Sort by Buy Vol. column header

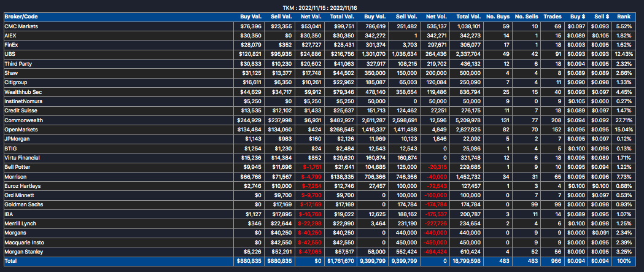coord(374,17)
